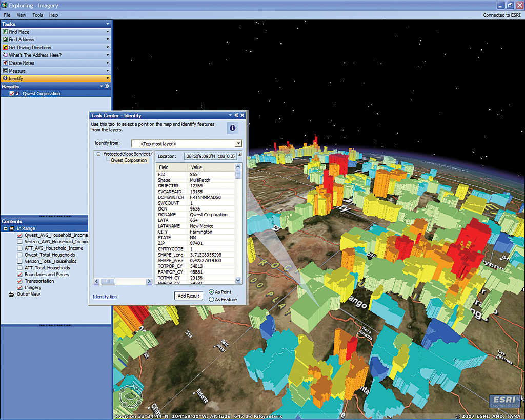The height and width of the screenshot is (420, 525).
Task: Open the Results panel dropdown arrow
Action: (x=102, y=86)
